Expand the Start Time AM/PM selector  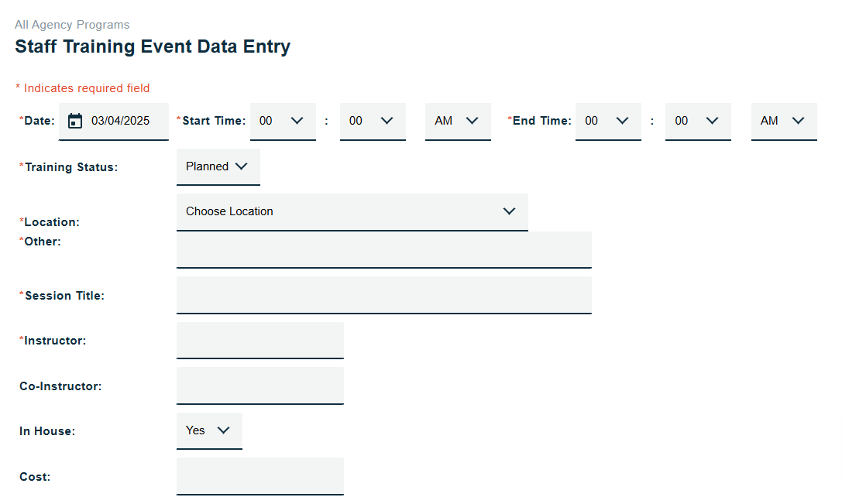click(x=458, y=121)
